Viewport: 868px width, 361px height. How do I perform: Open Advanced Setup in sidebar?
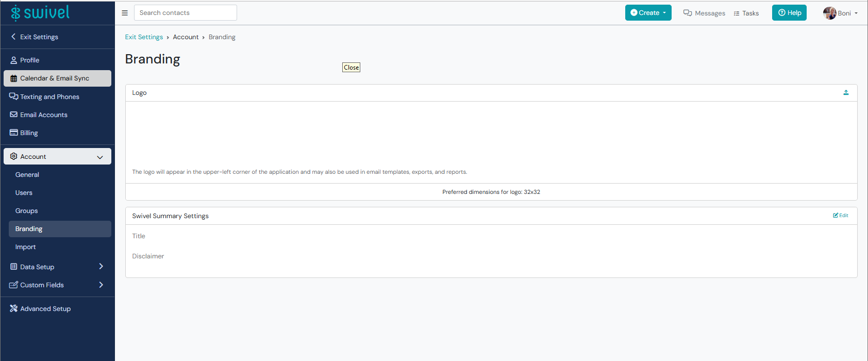coord(57,308)
